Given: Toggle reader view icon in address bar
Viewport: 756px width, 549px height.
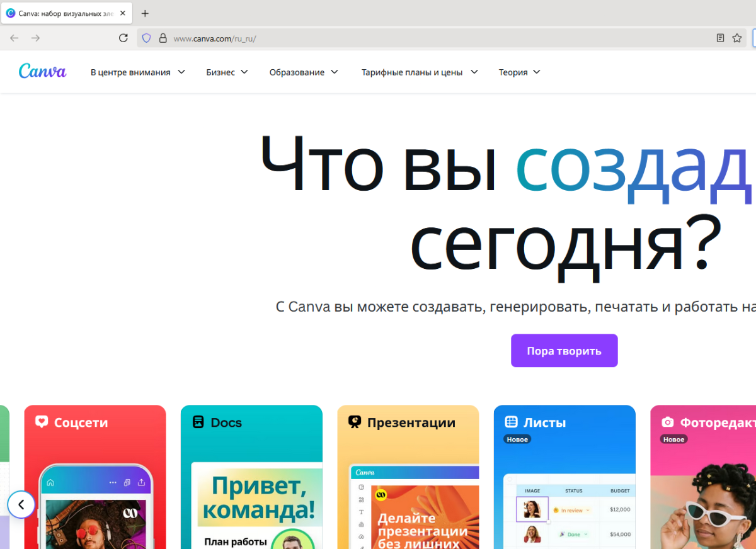Looking at the screenshot, I should point(720,38).
